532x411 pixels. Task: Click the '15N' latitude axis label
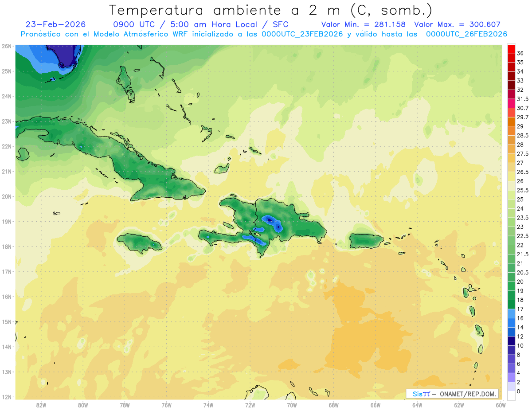tap(7, 321)
